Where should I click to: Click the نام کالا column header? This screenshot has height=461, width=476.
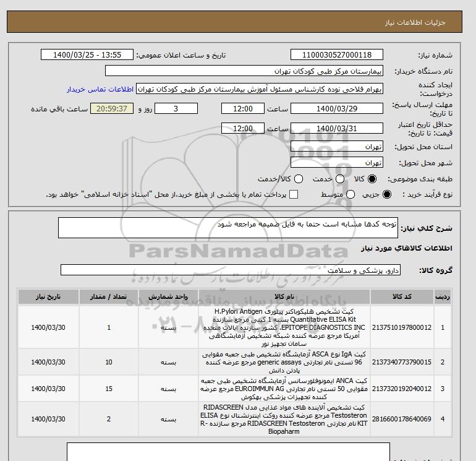click(284, 296)
